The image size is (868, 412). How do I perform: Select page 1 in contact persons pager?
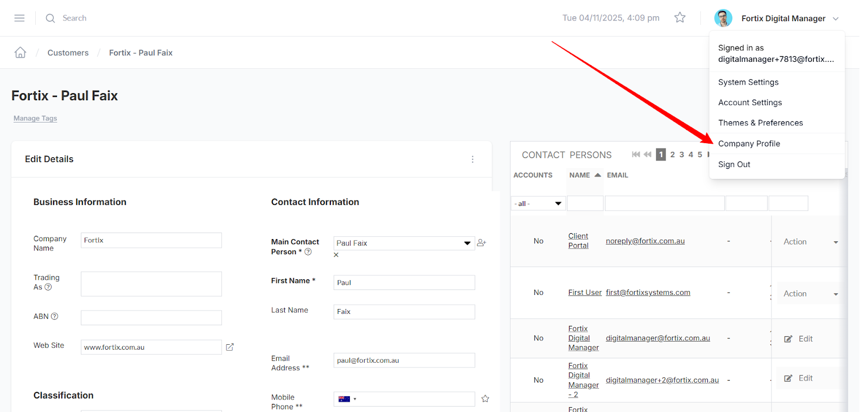point(661,154)
